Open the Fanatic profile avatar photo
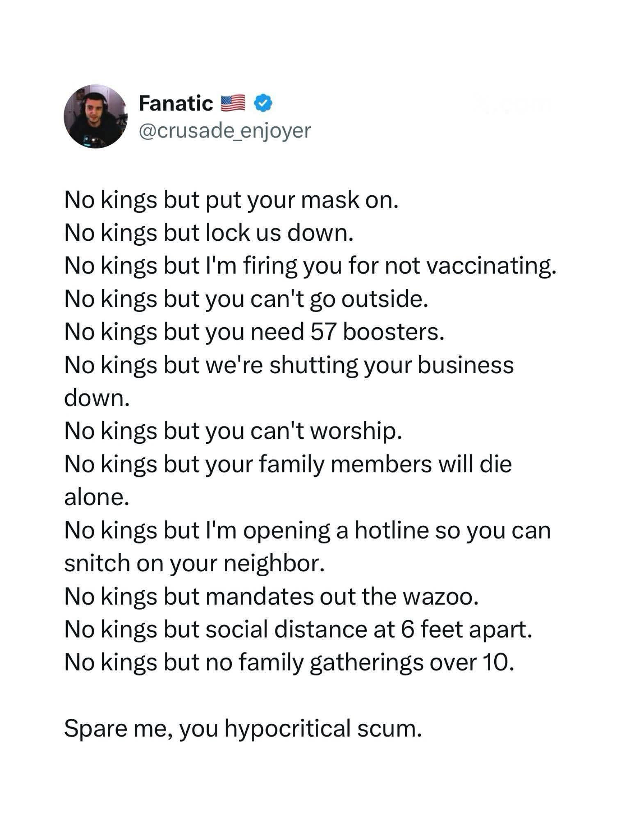Image resolution: width=630 pixels, height=840 pixels. pos(96,116)
